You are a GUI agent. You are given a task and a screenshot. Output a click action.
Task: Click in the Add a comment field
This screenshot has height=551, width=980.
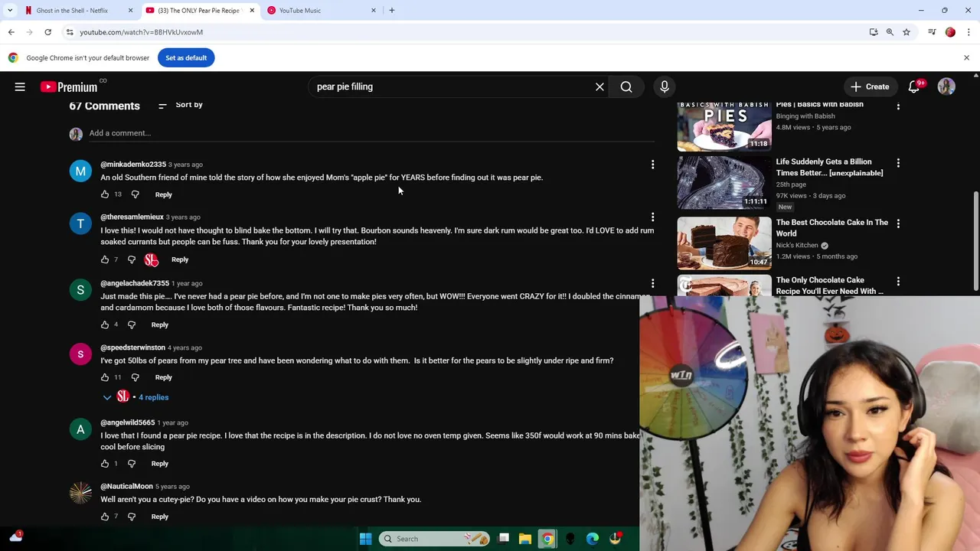[x=371, y=133]
